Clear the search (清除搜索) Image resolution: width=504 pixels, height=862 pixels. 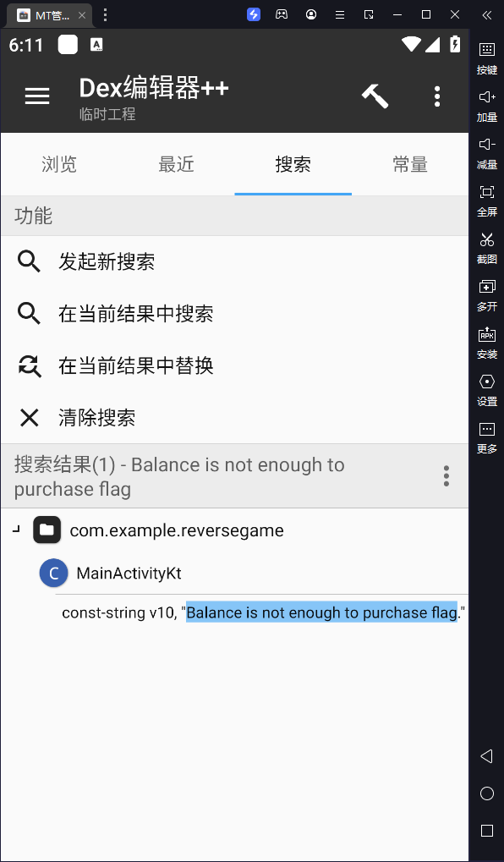coord(235,418)
